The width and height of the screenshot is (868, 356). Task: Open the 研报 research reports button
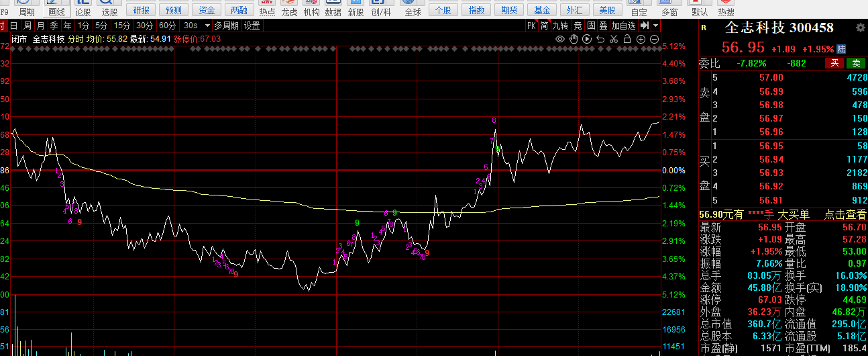(x=142, y=10)
